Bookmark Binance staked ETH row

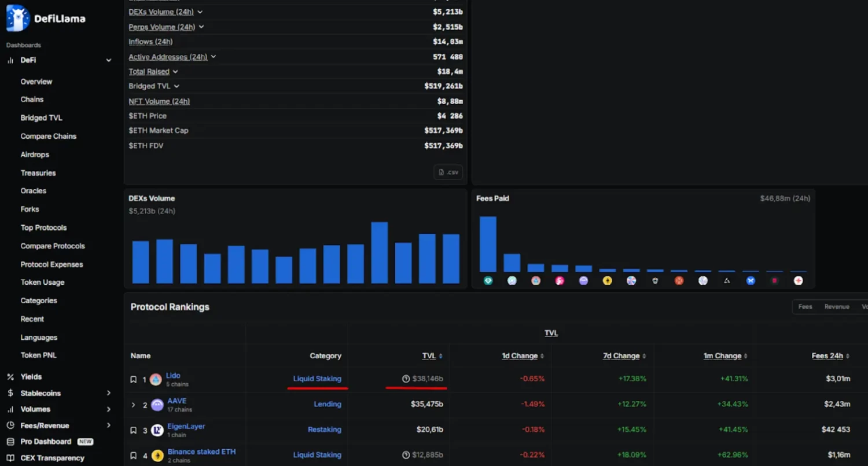(133, 456)
